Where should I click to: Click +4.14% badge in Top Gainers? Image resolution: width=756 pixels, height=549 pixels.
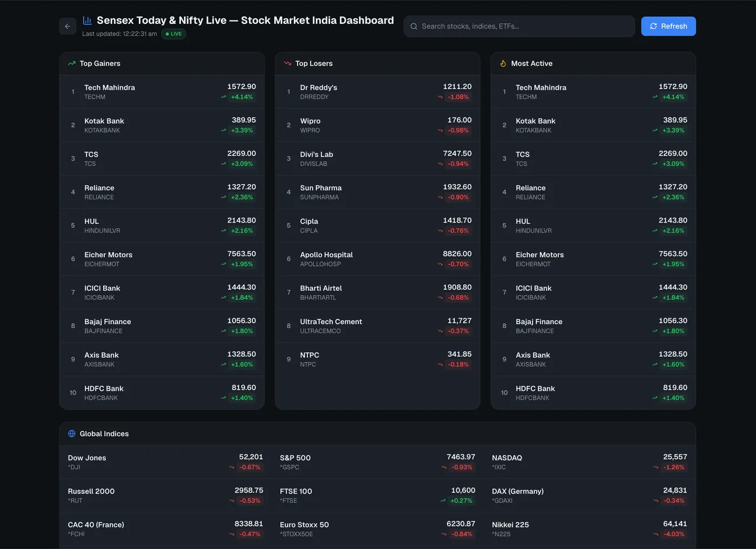(242, 97)
